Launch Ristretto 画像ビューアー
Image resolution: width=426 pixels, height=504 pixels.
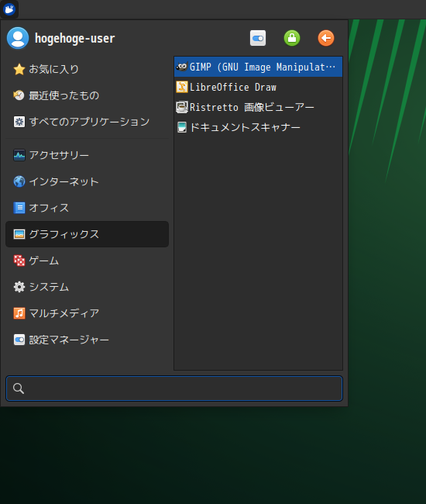[258, 107]
